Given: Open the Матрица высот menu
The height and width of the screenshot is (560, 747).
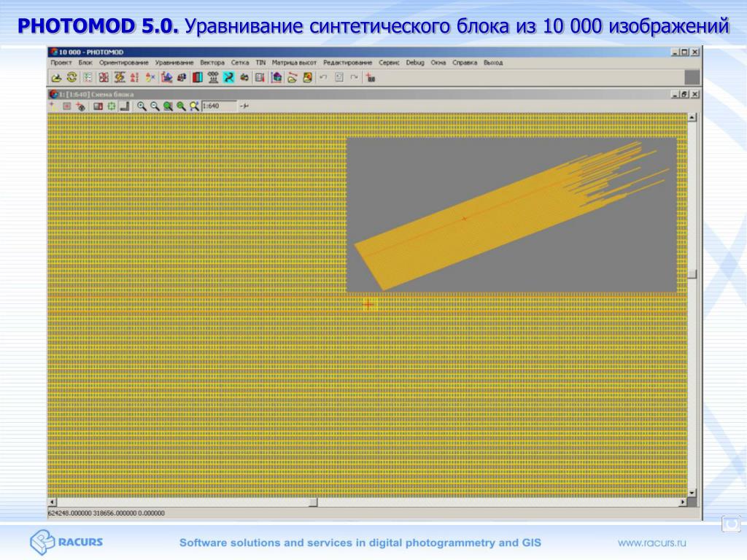Looking at the screenshot, I should click(x=294, y=63).
